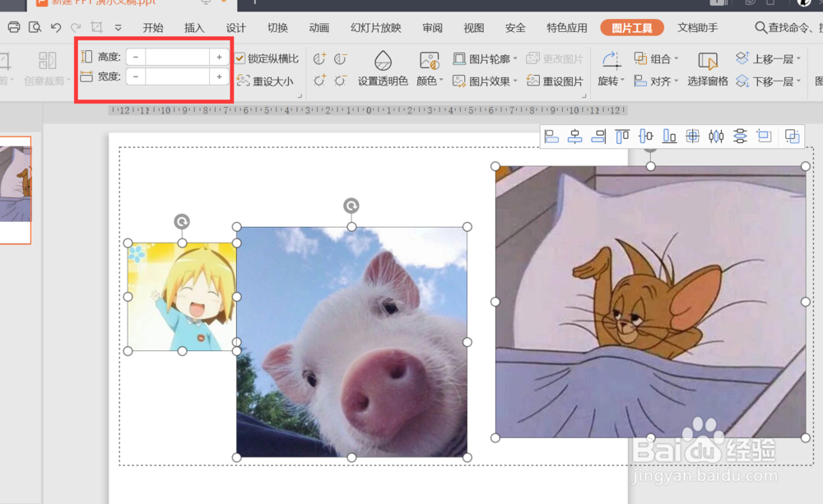Click 重设大小 to reset picture size
The image size is (823, 504).
pyautogui.click(x=265, y=81)
